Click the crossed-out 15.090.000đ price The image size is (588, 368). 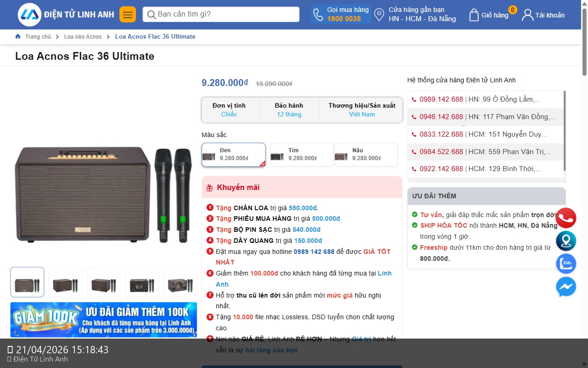coord(274,84)
